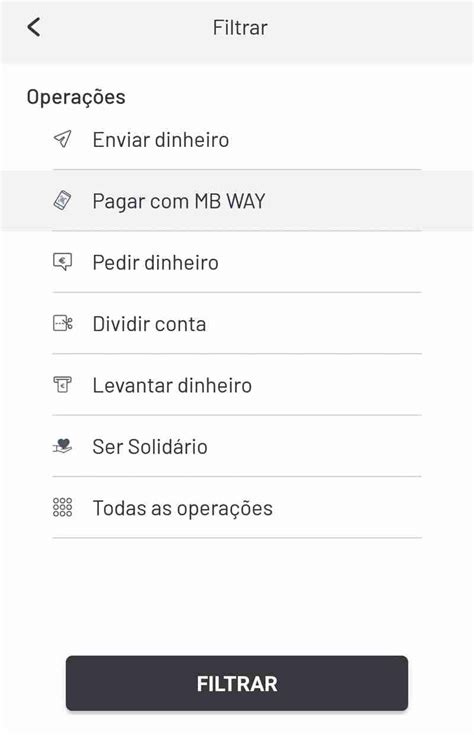Tap the ATM withdraw money icon

tap(62, 385)
